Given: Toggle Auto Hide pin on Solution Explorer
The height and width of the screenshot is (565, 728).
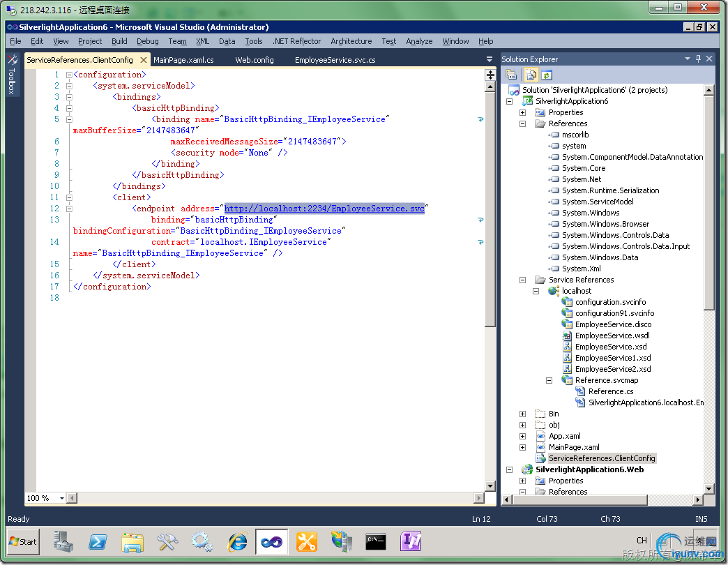Looking at the screenshot, I should [x=699, y=59].
